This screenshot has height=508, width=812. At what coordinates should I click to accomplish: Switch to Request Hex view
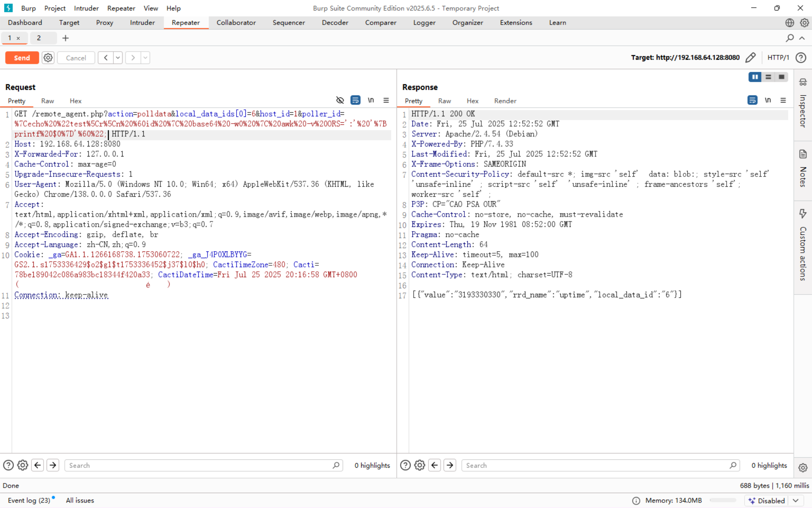(76, 101)
